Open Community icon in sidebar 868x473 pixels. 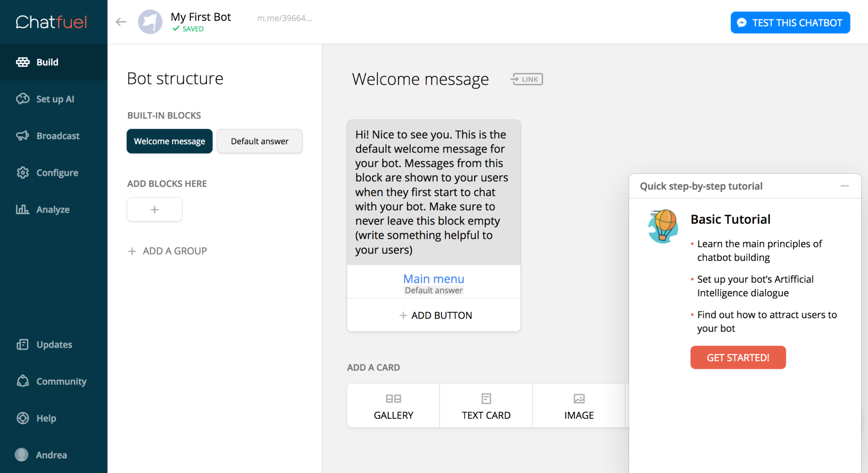pos(23,381)
